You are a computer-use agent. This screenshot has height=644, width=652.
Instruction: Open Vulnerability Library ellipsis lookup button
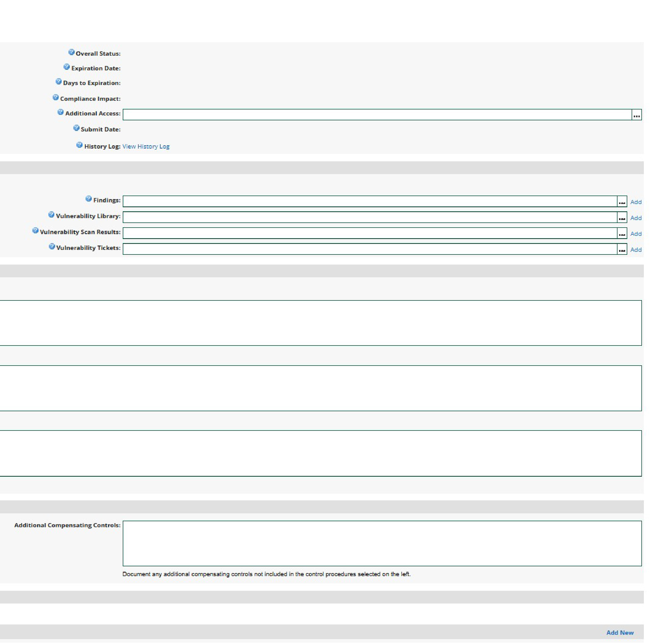[x=622, y=218]
